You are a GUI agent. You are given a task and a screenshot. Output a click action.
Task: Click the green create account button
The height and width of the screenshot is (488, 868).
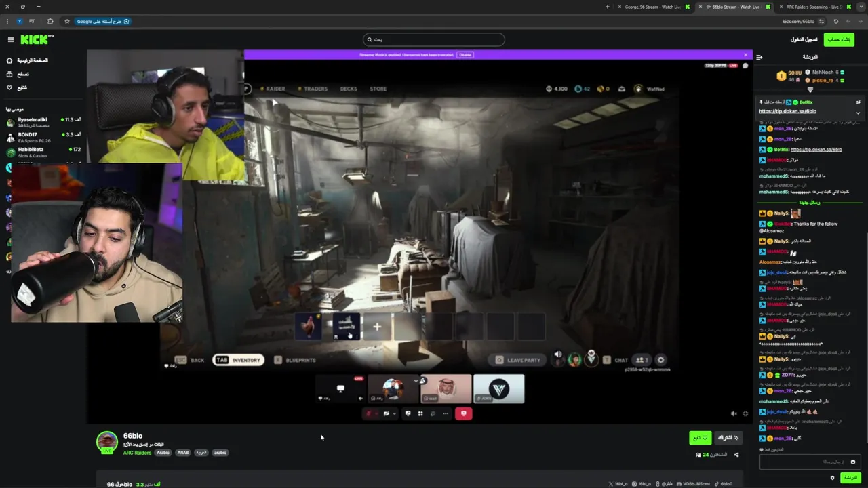click(x=839, y=39)
